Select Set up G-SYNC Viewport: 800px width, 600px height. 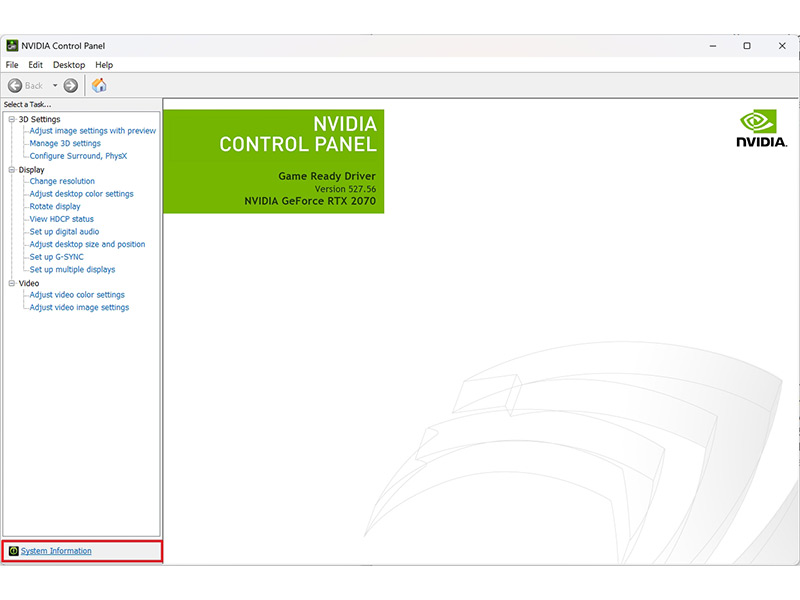[56, 257]
